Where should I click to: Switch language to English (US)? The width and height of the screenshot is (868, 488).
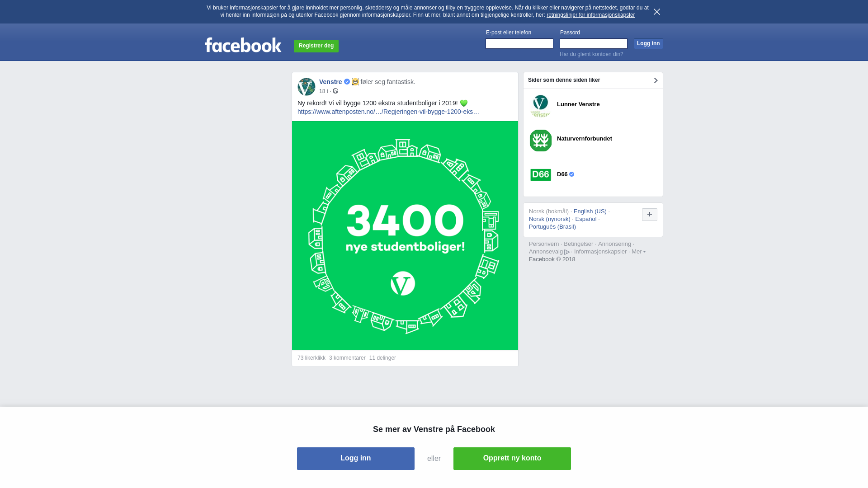coord(590,211)
